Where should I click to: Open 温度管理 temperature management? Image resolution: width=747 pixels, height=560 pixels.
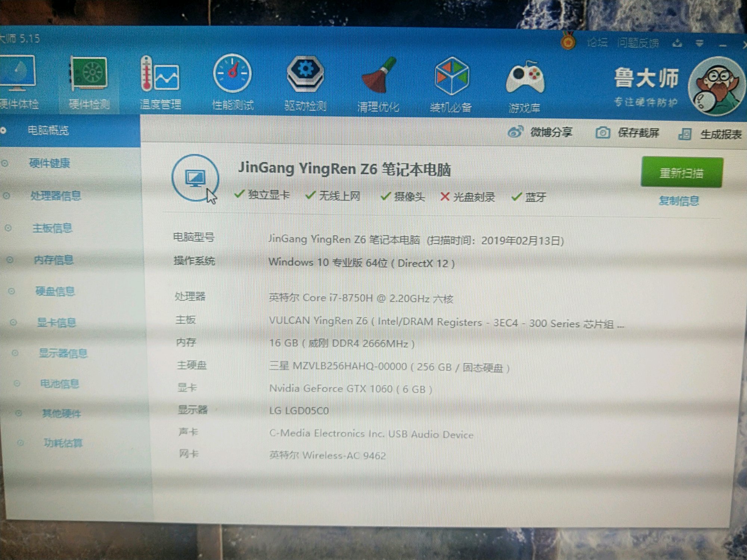[x=161, y=83]
